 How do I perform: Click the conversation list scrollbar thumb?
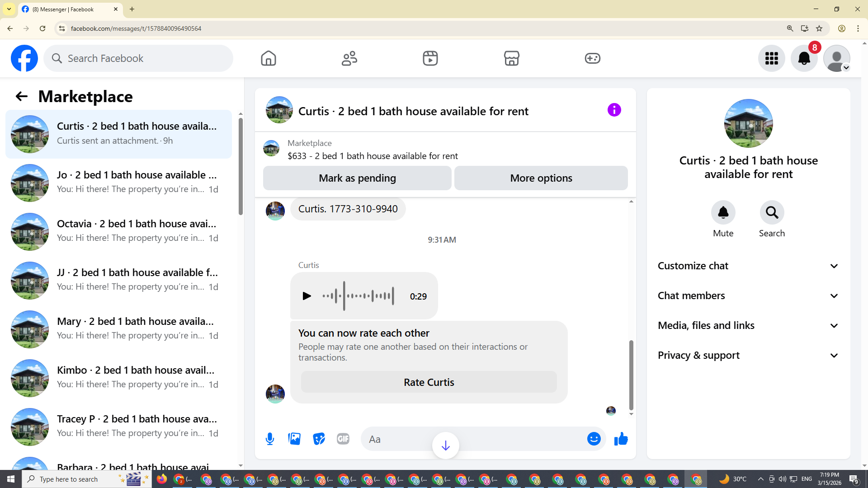click(241, 166)
